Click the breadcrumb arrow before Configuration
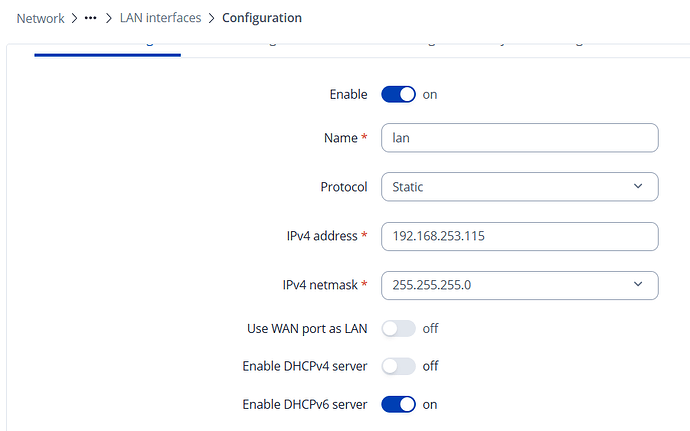Screen dimensions: 690x431 pyautogui.click(x=212, y=18)
